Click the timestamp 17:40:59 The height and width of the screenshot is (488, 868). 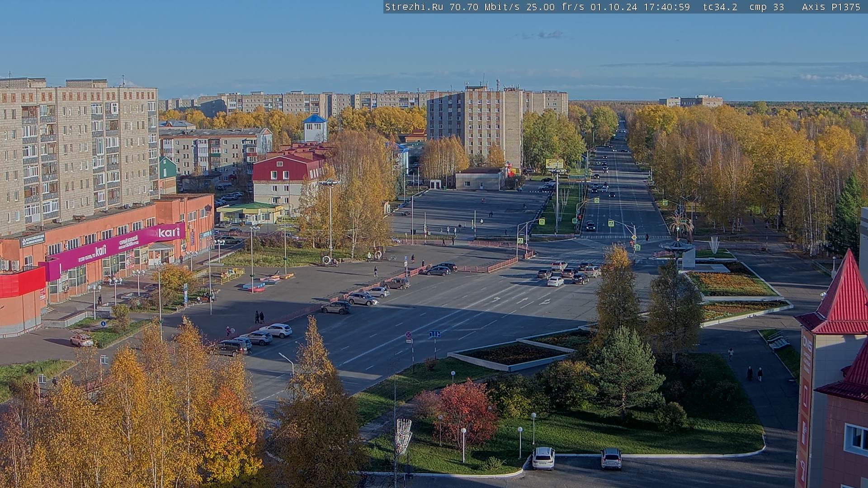[x=666, y=7]
